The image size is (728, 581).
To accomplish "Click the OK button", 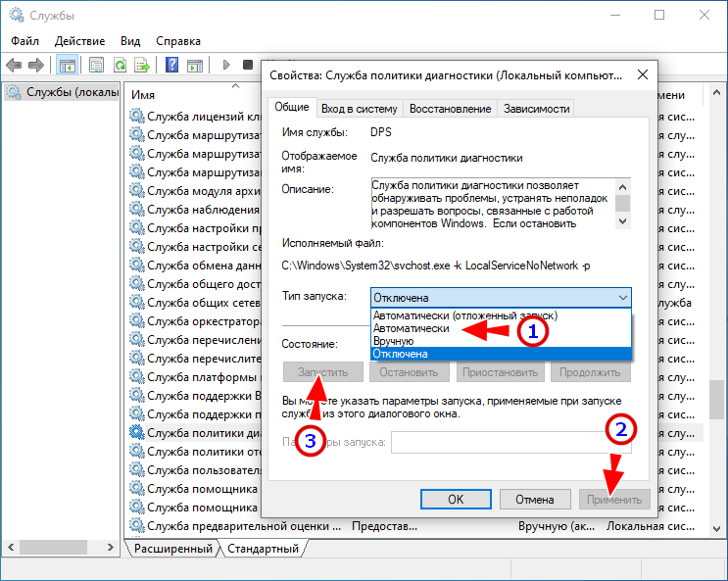I will pyautogui.click(x=456, y=500).
